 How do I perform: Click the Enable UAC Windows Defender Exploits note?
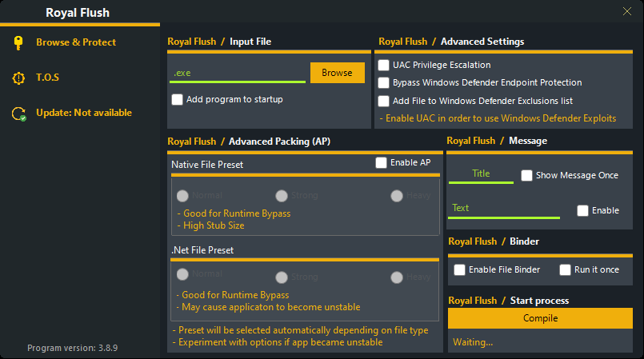[x=498, y=118]
